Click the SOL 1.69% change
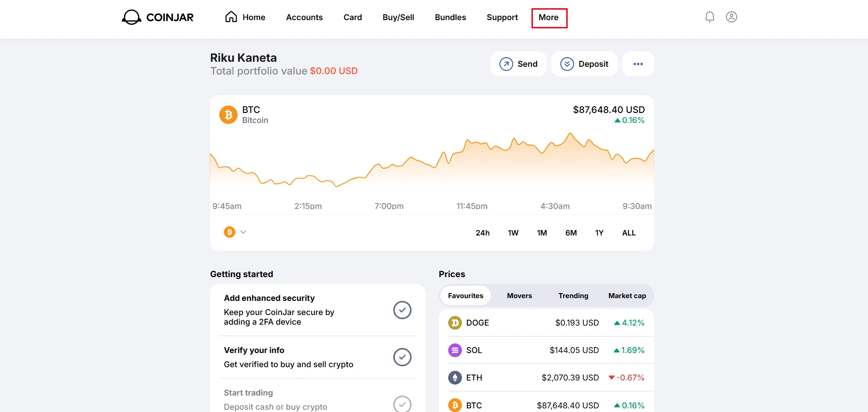 click(629, 350)
